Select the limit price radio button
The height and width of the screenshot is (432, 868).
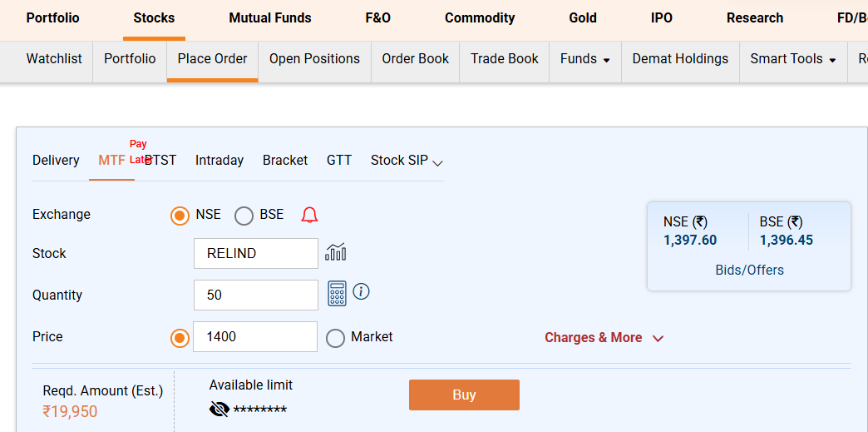click(x=180, y=338)
